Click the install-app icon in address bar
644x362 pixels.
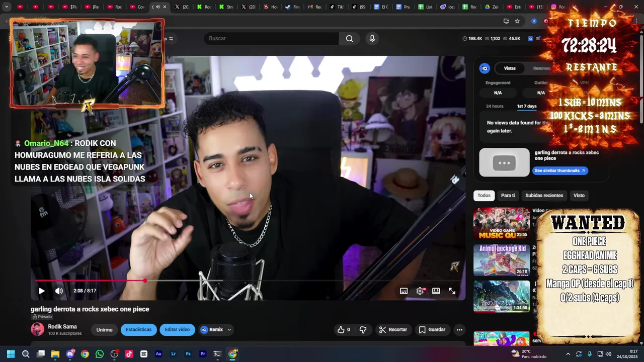coord(506,21)
